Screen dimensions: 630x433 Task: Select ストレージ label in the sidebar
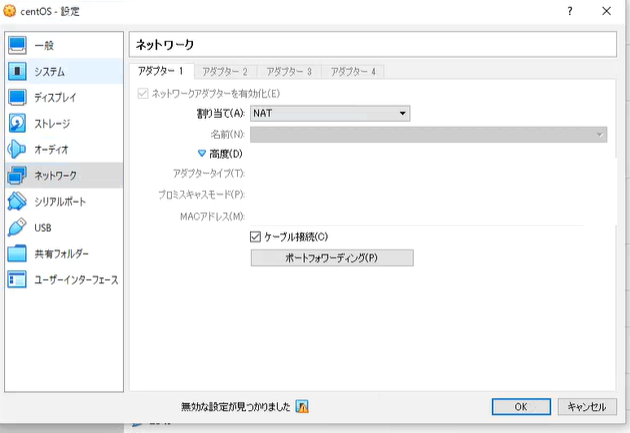tap(52, 123)
